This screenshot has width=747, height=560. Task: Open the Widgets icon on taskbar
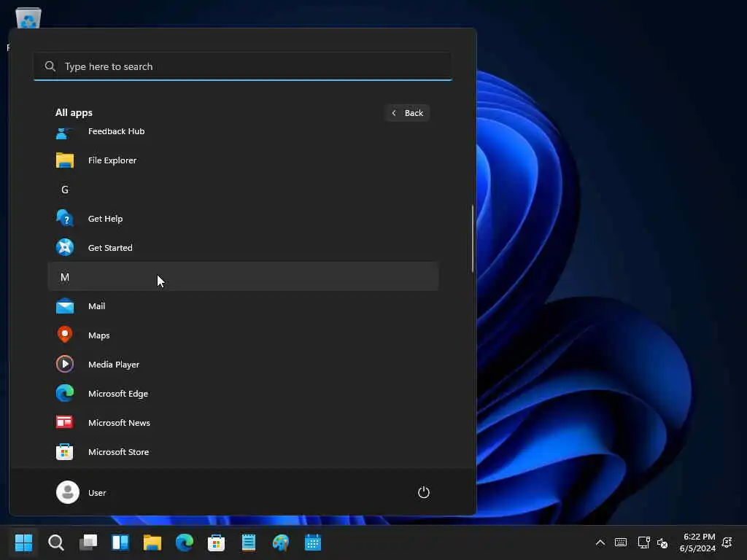click(x=120, y=542)
